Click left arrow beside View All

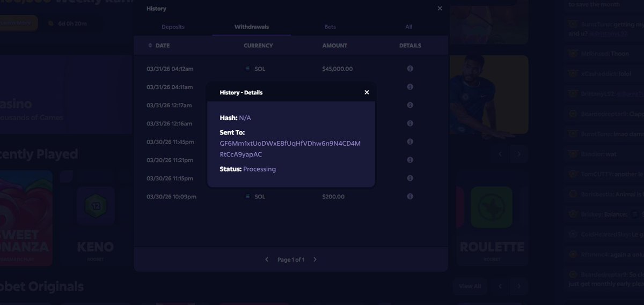500,286
